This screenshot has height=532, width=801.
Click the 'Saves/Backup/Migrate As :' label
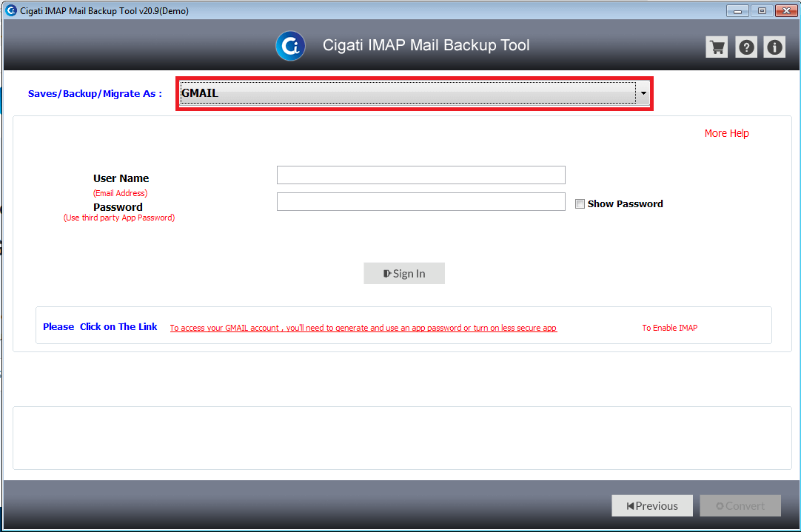point(95,93)
